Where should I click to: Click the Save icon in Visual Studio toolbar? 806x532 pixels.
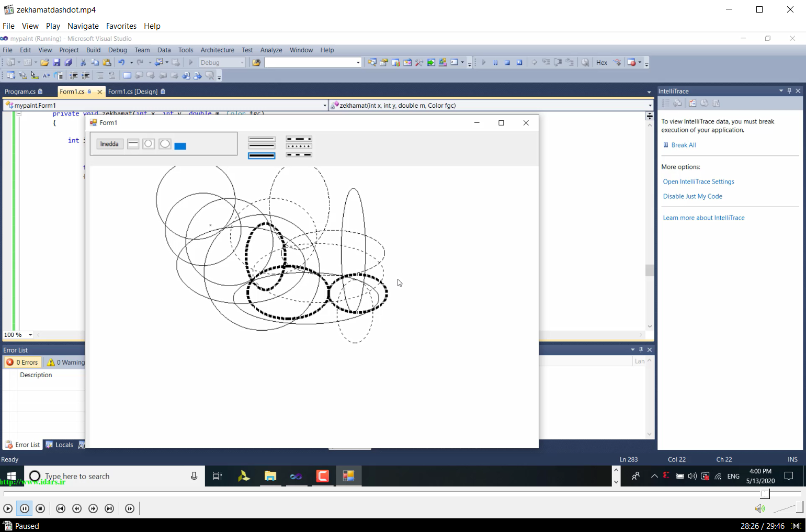coord(56,62)
